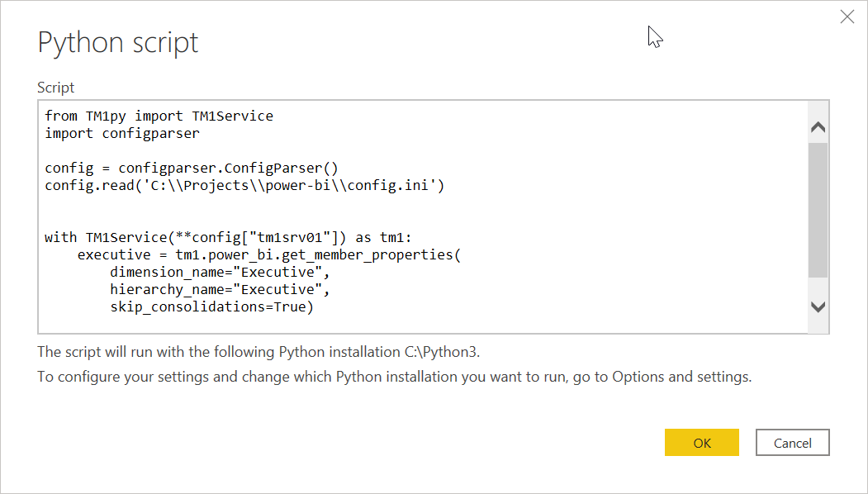Viewport: 868px width, 494px height.
Task: Click the Python script dialog title
Action: [x=117, y=42]
